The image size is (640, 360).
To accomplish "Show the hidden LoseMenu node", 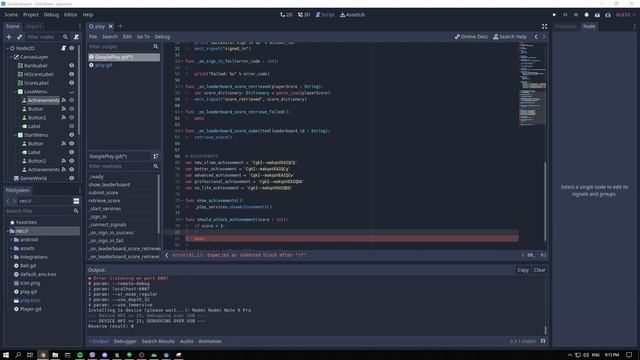I will click(x=72, y=92).
